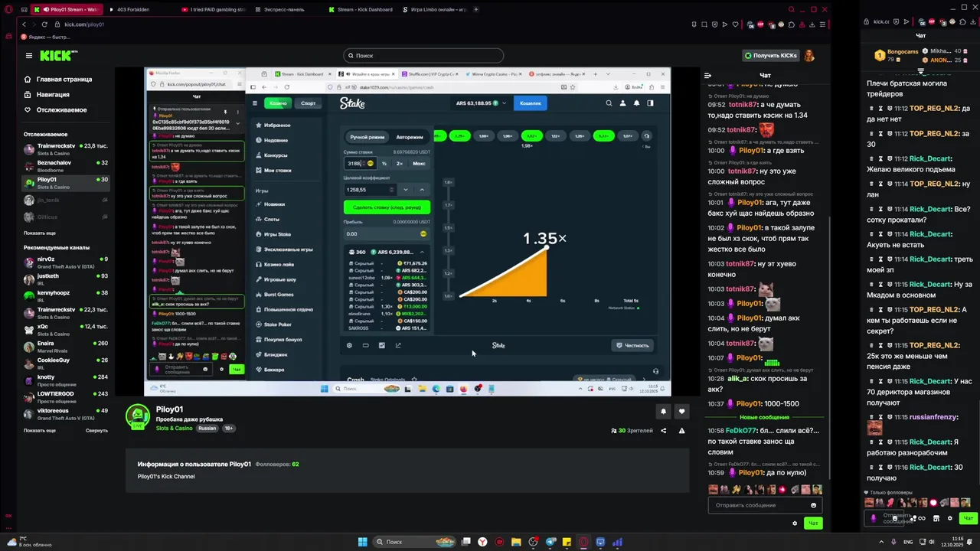Report the stream with warning icon
Screen dimensions: 980x551
tap(681, 431)
